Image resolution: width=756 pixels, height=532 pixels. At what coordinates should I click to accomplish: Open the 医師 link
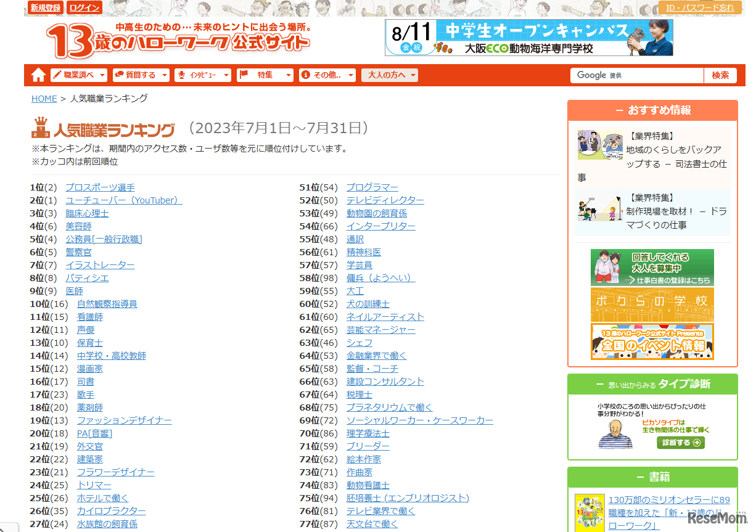[x=75, y=291]
